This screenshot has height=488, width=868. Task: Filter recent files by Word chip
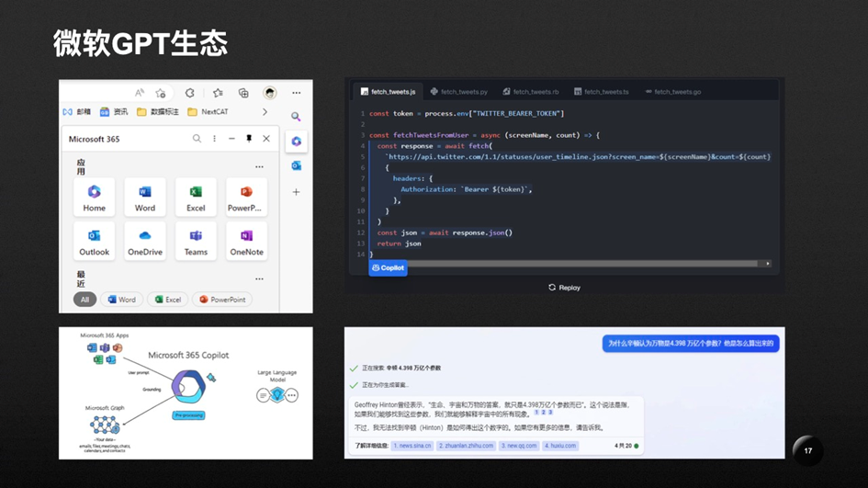point(122,300)
